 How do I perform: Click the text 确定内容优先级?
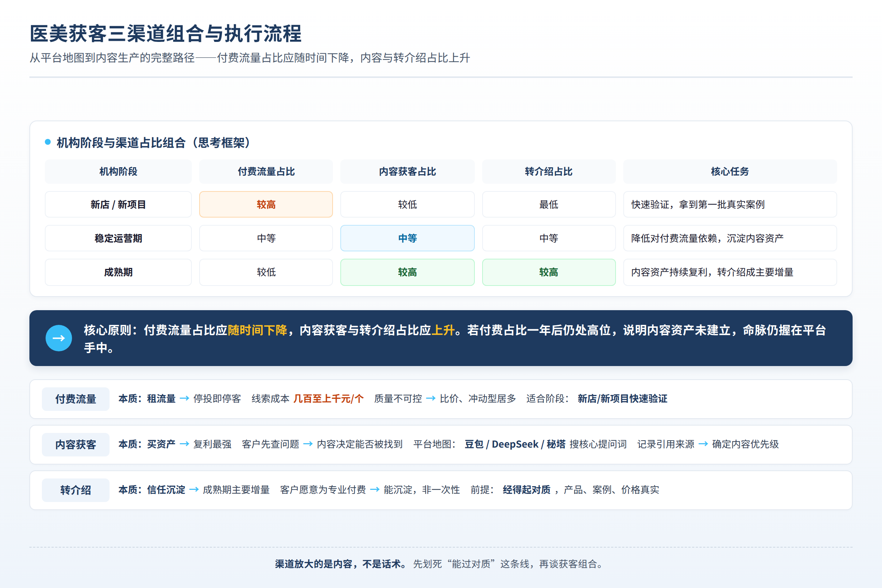click(x=746, y=444)
